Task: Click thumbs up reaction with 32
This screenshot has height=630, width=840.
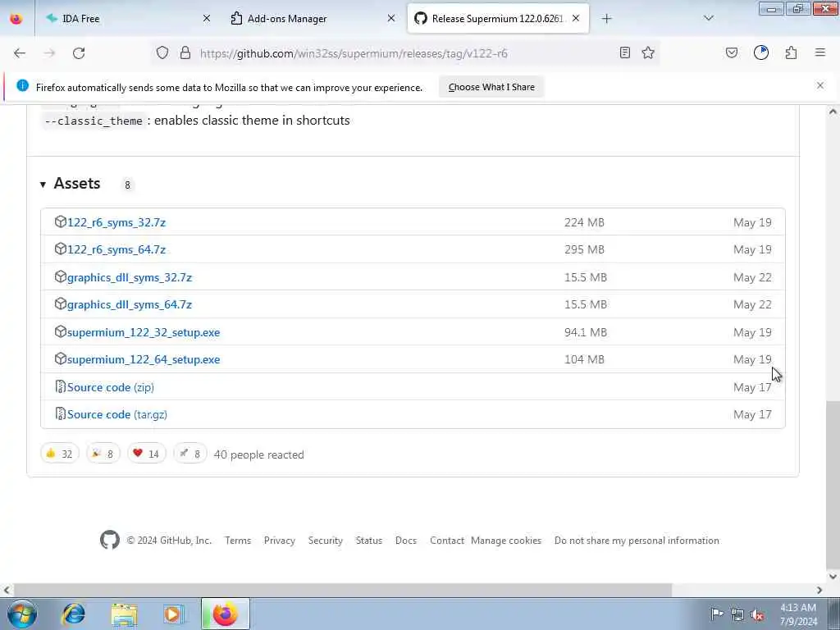Action: pyautogui.click(x=59, y=454)
